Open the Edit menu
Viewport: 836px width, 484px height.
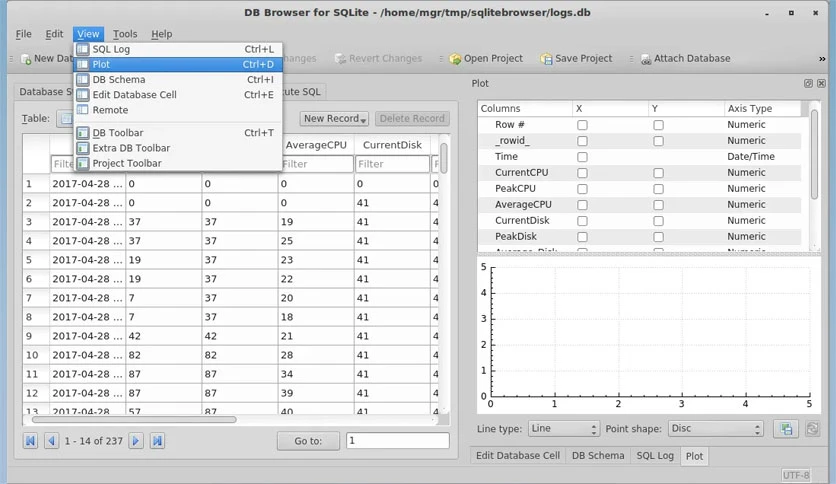coord(54,34)
